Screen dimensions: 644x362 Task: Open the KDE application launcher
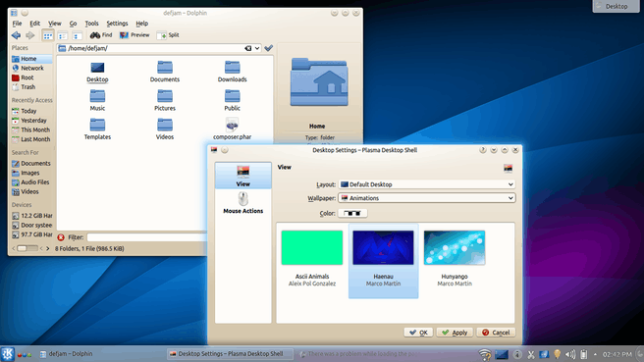(x=8, y=354)
